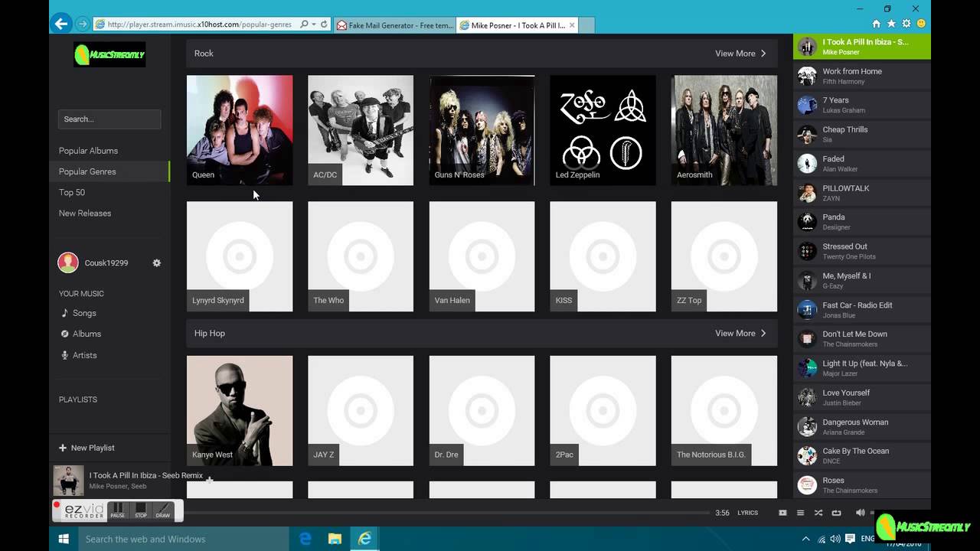This screenshot has height=551, width=980.
Task: Play Panda by Desiigner
Action: click(x=862, y=222)
